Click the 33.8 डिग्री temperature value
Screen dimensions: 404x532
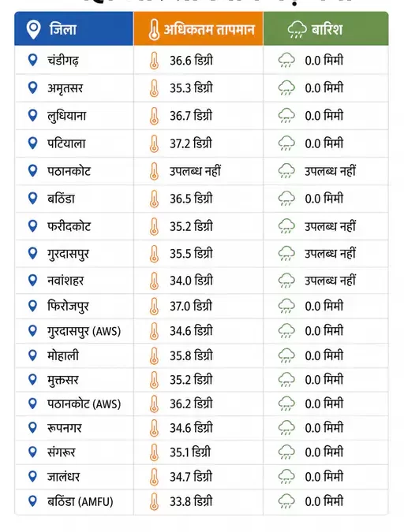click(191, 501)
